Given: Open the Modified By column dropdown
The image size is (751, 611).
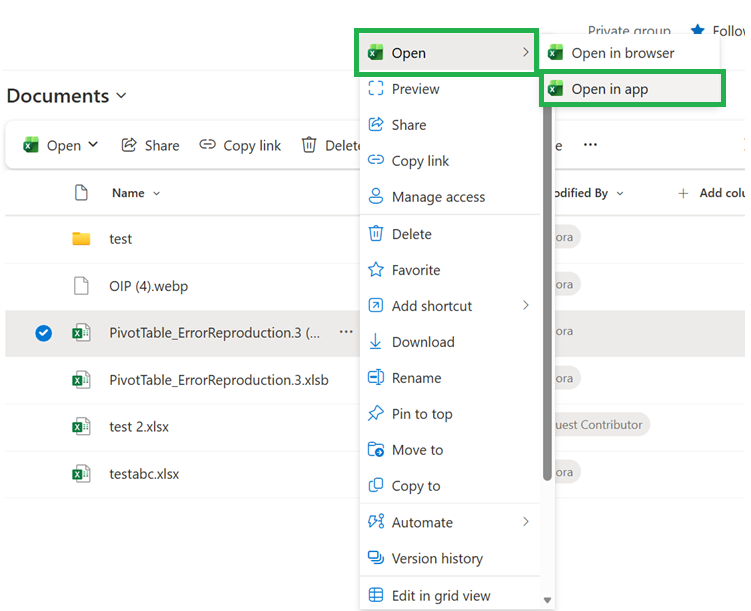Looking at the screenshot, I should pos(620,193).
